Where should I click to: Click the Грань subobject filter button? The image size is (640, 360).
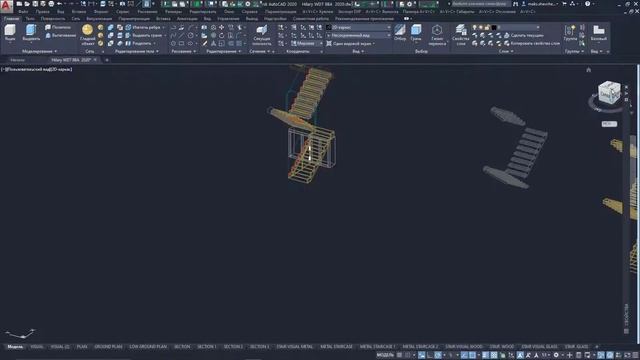coord(416,33)
